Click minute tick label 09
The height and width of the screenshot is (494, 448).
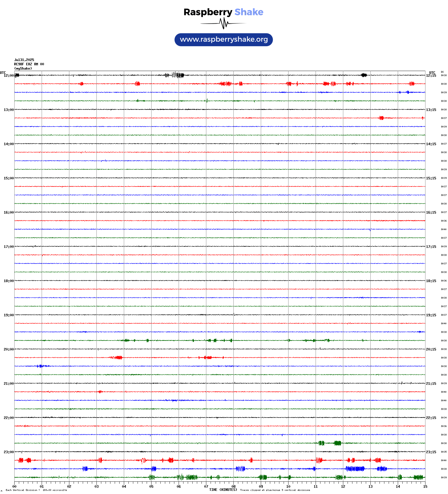coord(261,487)
